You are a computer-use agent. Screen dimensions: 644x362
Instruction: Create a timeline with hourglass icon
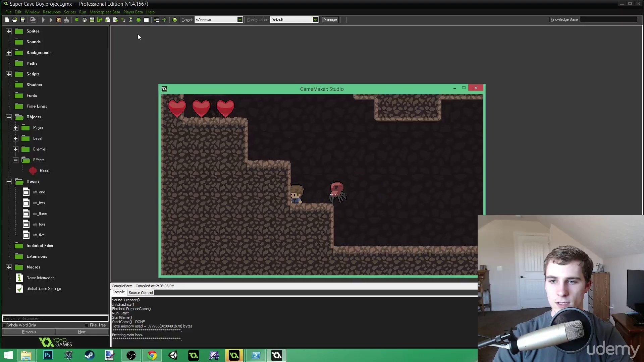coord(131,20)
